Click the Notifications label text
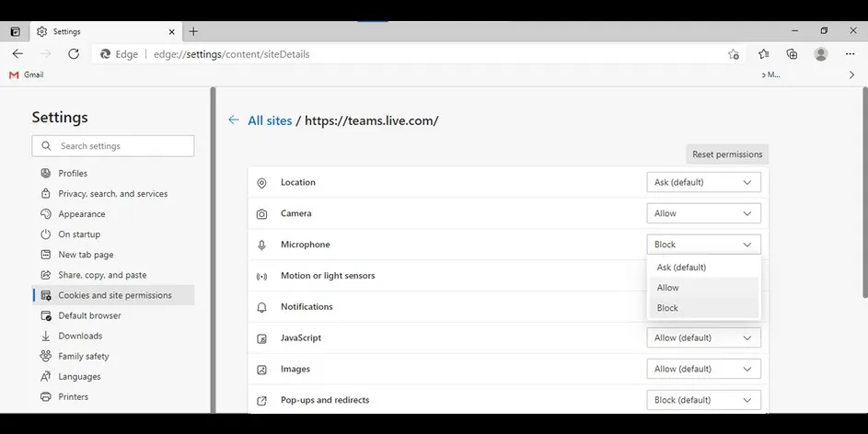Image resolution: width=868 pixels, height=434 pixels. pos(307,306)
